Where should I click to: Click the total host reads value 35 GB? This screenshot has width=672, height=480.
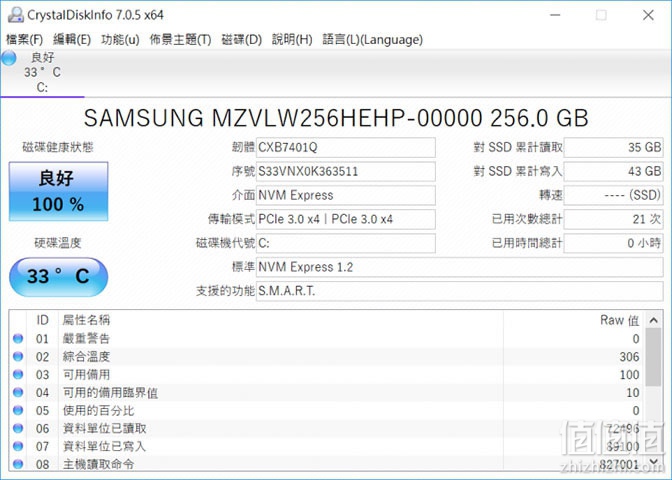point(613,147)
